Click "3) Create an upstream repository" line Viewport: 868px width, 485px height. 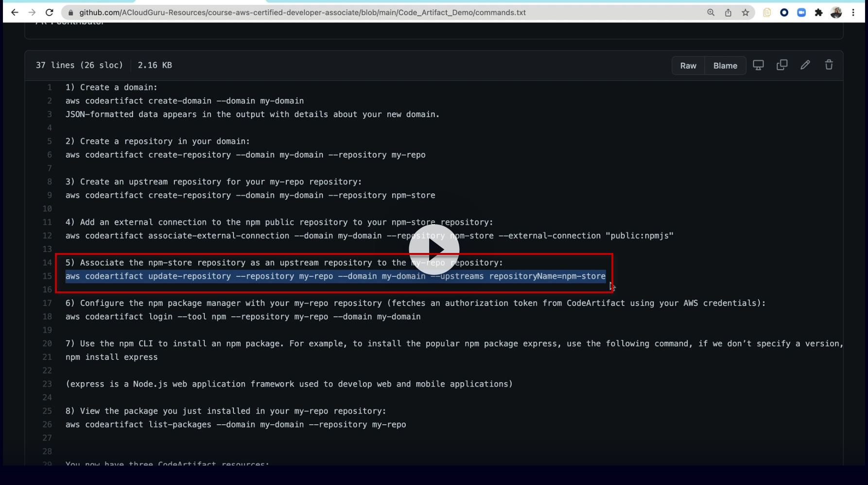coord(214,182)
